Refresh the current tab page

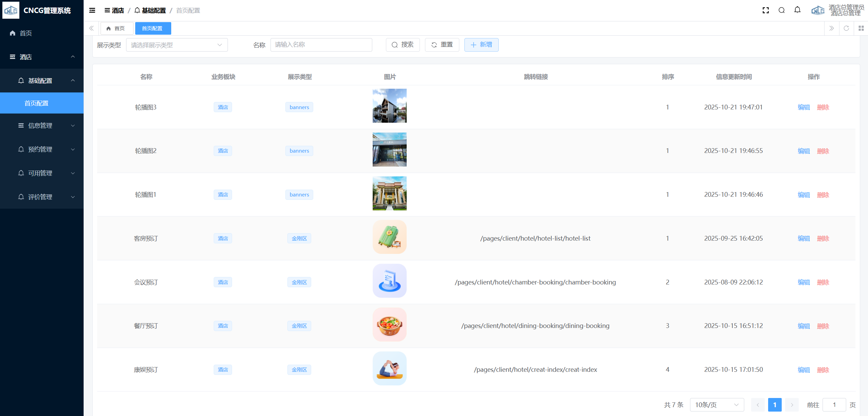(x=846, y=28)
